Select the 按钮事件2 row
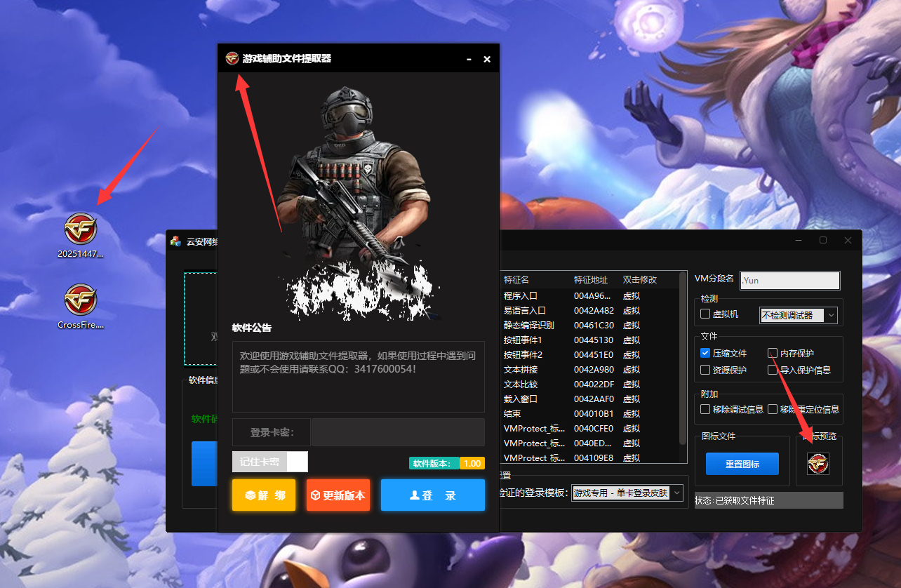 pos(589,355)
